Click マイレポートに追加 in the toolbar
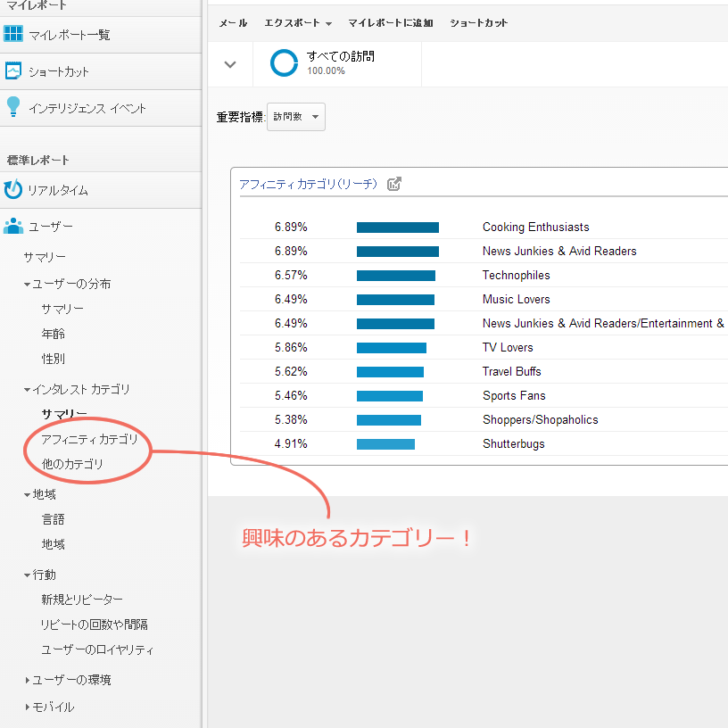The width and height of the screenshot is (728, 728). (390, 23)
